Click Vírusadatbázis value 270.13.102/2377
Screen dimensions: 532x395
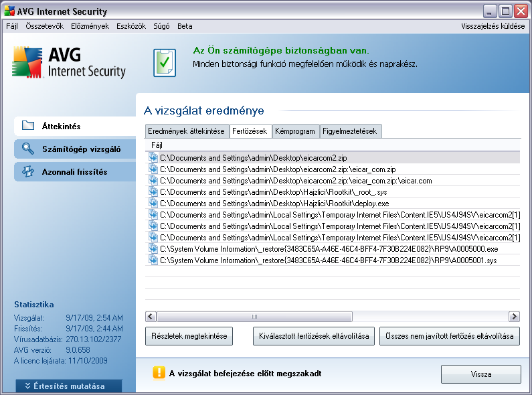pos(93,339)
